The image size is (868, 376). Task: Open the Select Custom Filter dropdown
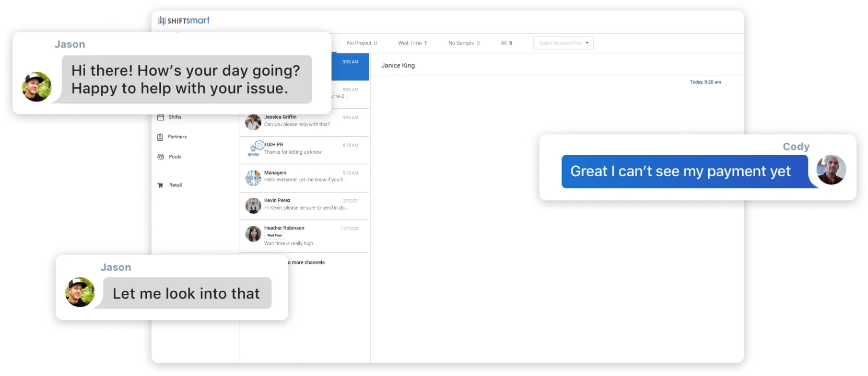564,43
